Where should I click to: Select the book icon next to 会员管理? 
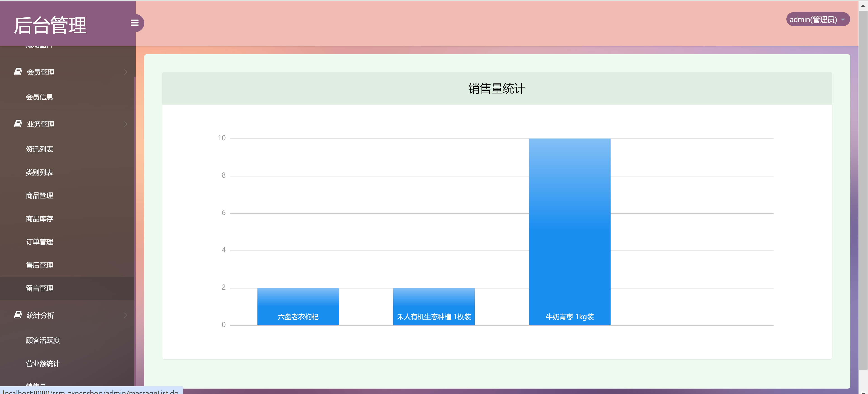coord(18,71)
